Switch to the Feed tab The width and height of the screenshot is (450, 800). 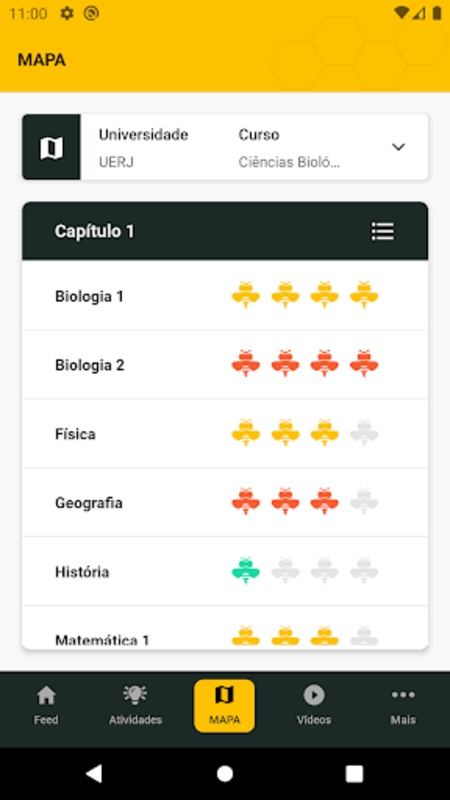point(46,706)
